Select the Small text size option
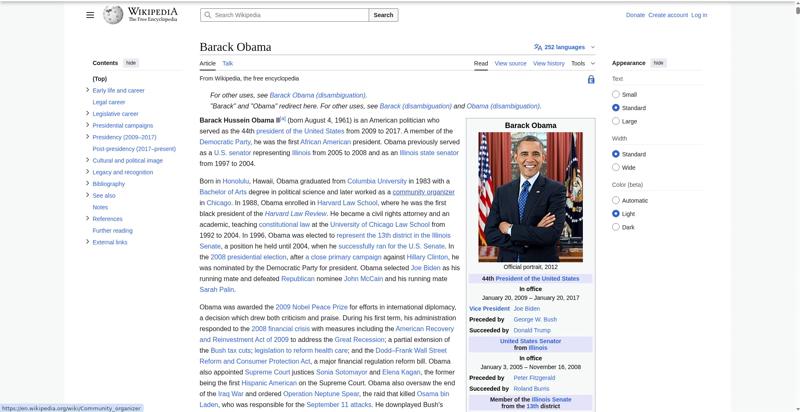The image size is (800, 412). click(x=616, y=94)
